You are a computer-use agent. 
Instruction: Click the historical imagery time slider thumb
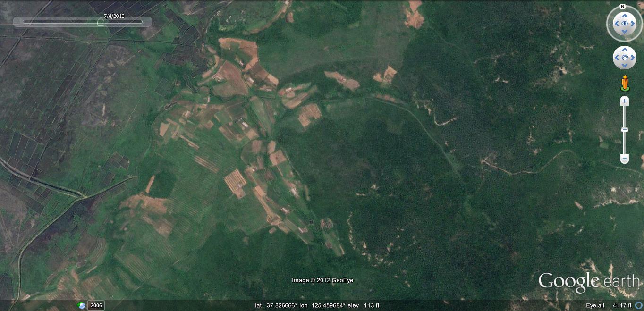tap(101, 22)
